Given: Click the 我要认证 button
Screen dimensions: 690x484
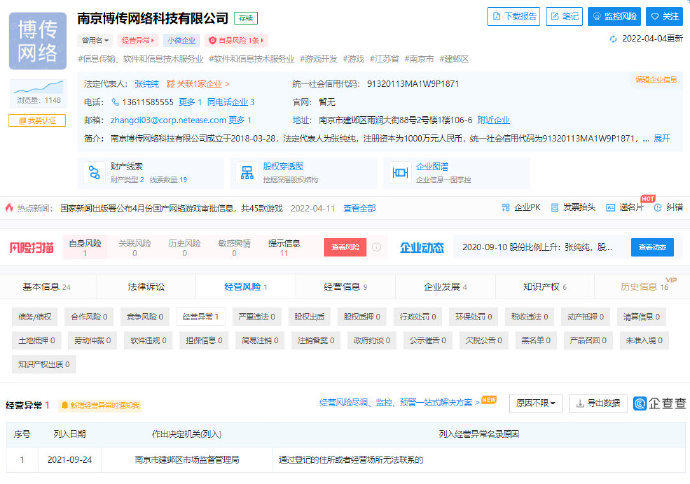Looking at the screenshot, I should point(37,121).
